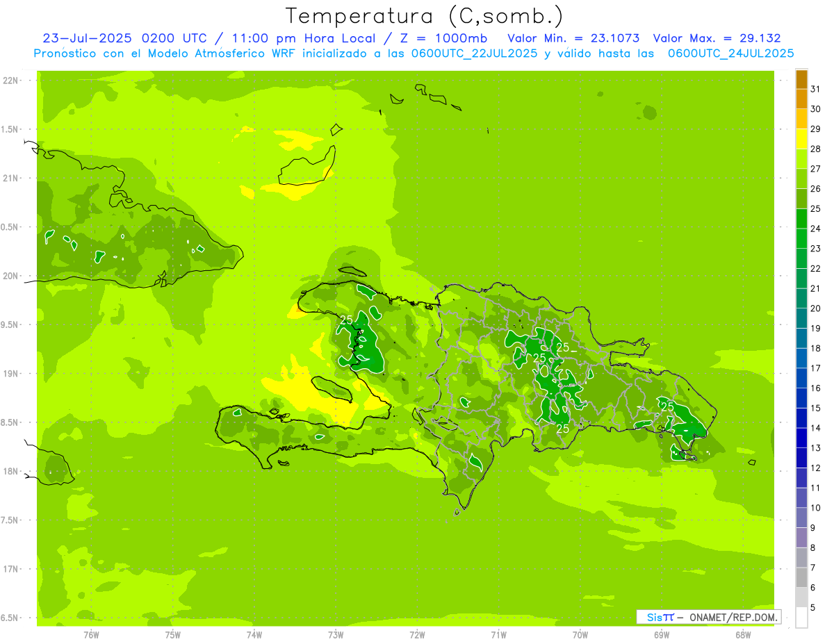Click the teal swatch between 19 and 20
Image resolution: width=834 pixels, height=644 pixels.
(x=801, y=317)
